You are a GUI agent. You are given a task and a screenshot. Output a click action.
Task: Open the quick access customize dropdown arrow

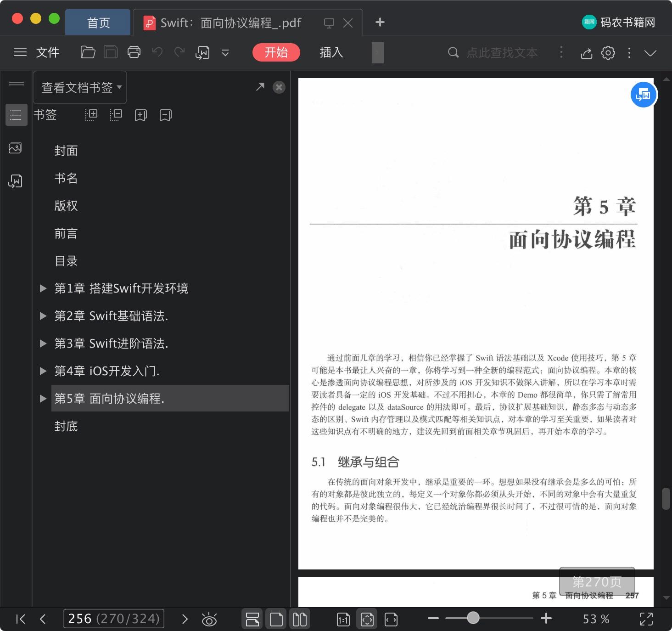click(225, 53)
